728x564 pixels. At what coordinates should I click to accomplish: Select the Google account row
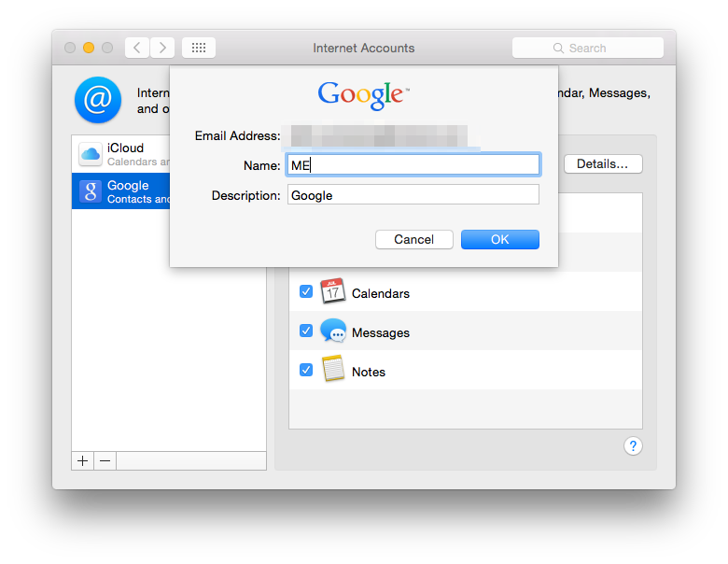coord(120,190)
